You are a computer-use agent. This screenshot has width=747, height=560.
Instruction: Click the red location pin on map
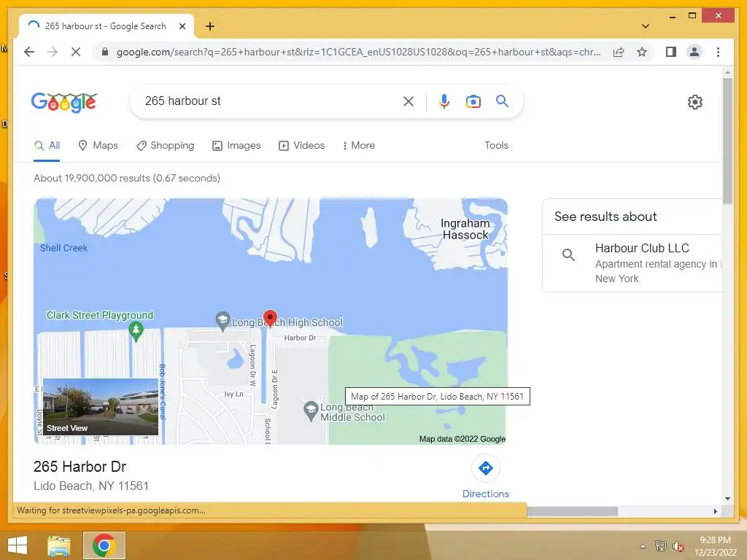[x=270, y=319]
